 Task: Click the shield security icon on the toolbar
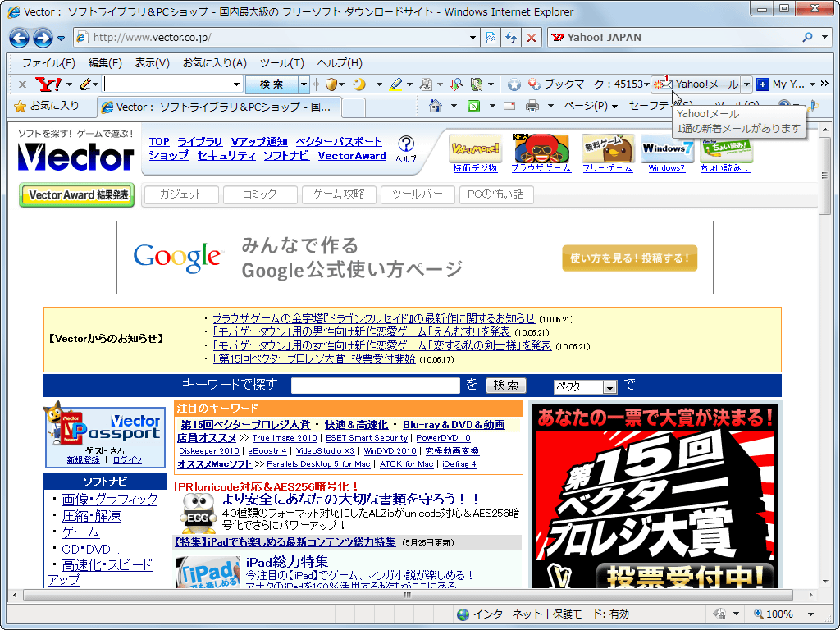click(x=331, y=84)
